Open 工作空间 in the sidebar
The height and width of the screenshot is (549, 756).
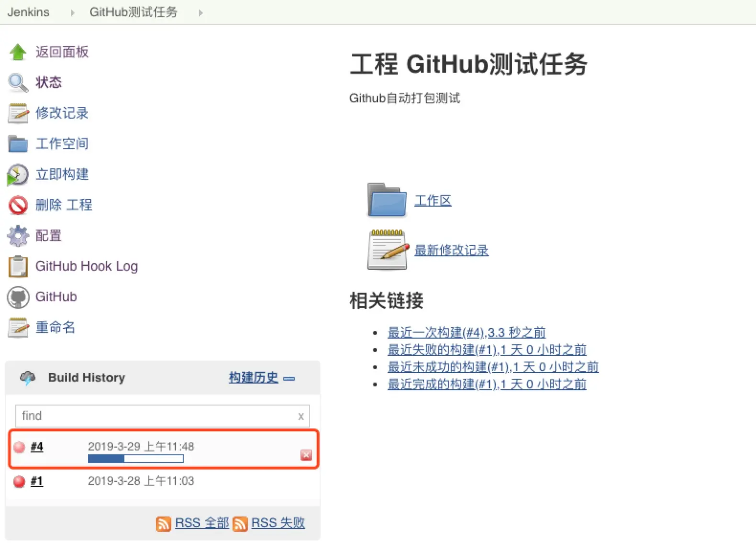62,143
